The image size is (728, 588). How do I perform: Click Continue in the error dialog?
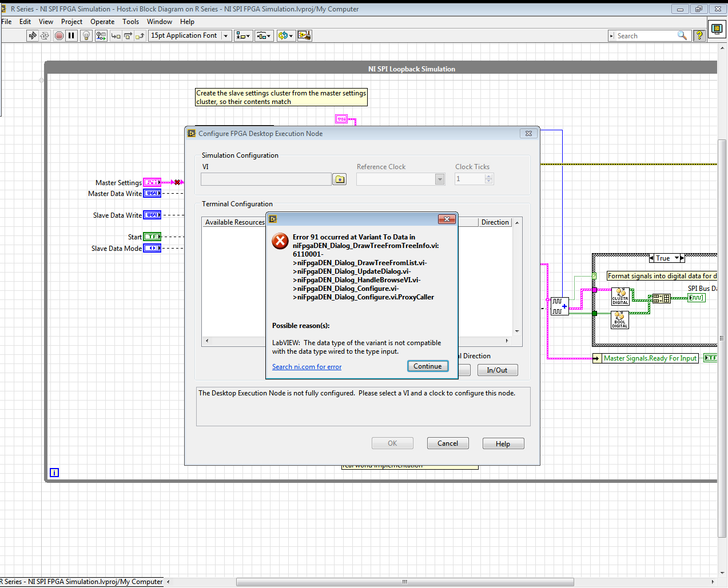[x=427, y=366]
